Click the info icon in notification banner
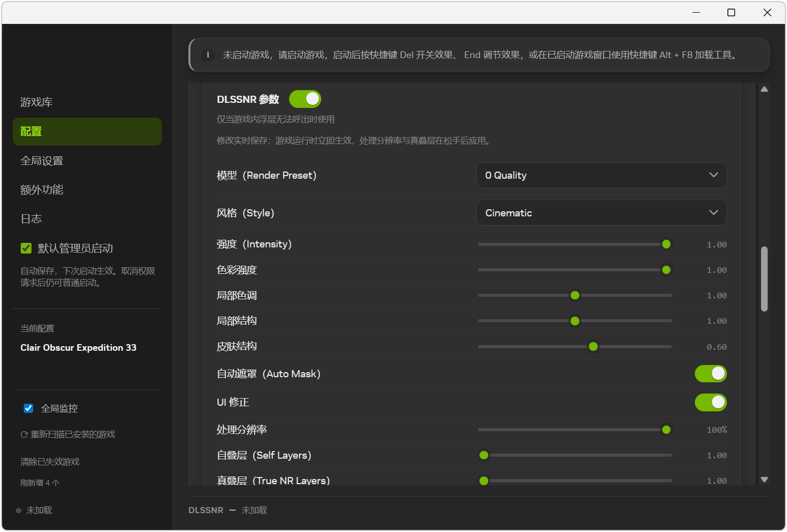Image resolution: width=787 pixels, height=532 pixels. 208,55
